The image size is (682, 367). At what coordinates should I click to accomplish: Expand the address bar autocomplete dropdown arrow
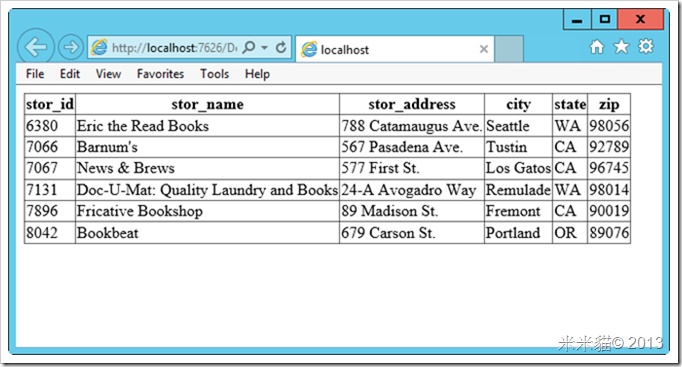click(264, 47)
